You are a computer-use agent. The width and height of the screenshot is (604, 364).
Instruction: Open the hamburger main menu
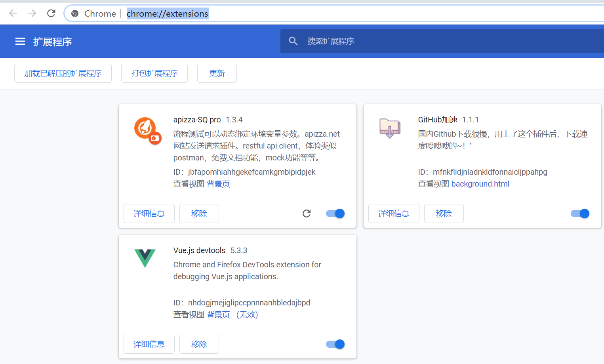point(20,42)
